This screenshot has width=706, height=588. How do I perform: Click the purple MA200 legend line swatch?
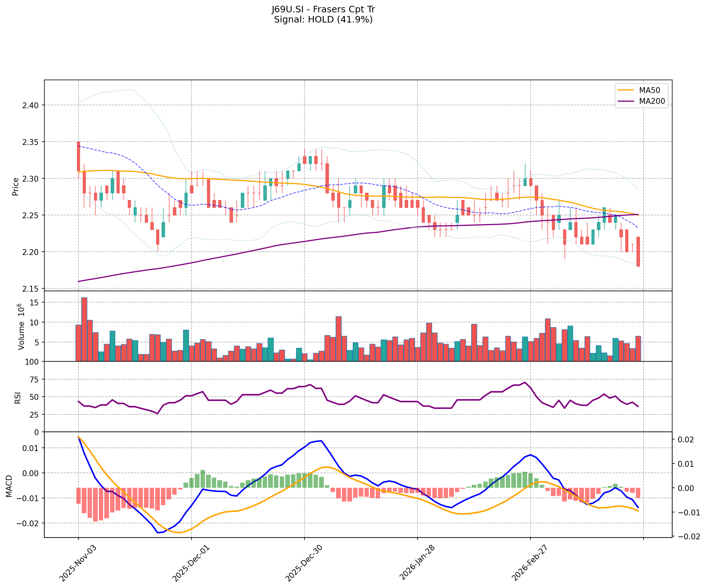click(626, 101)
